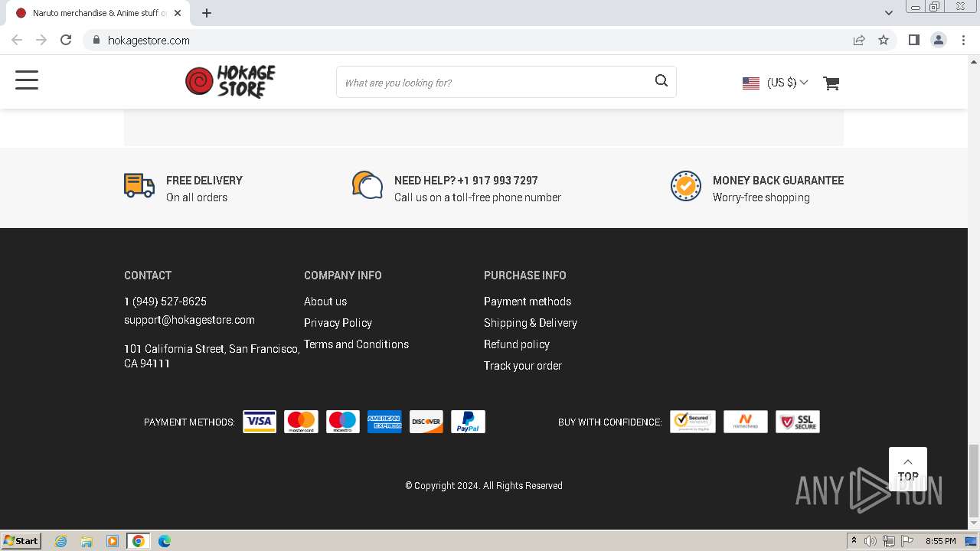Open the Windows Start menu
980x551 pixels.
click(x=21, y=540)
